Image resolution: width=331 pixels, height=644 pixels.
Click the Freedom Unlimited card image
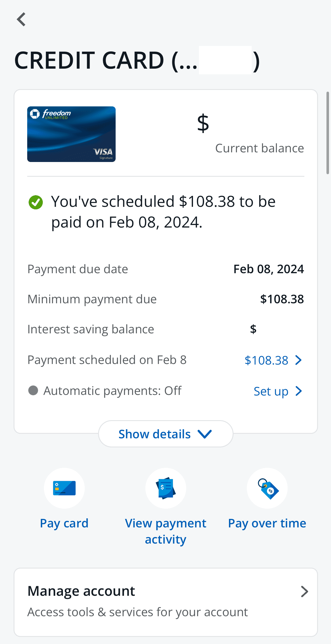71,134
